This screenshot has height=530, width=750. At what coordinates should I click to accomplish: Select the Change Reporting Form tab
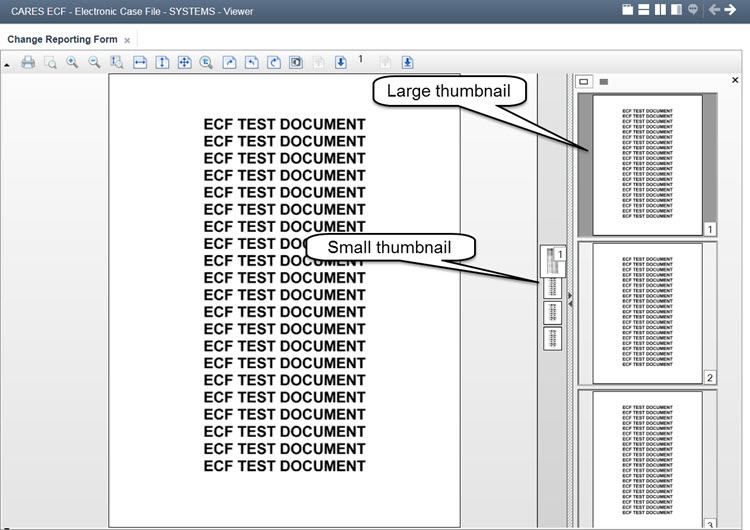(x=62, y=39)
